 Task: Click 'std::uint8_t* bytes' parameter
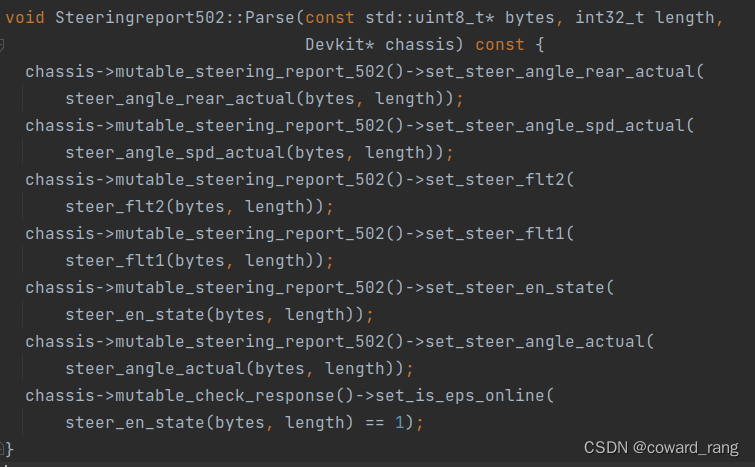459,18
